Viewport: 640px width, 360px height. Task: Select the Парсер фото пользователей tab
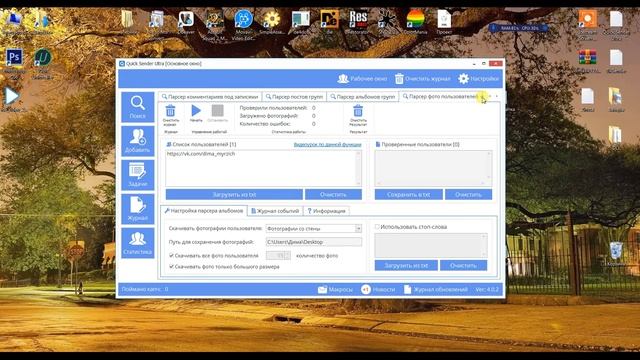441,97
